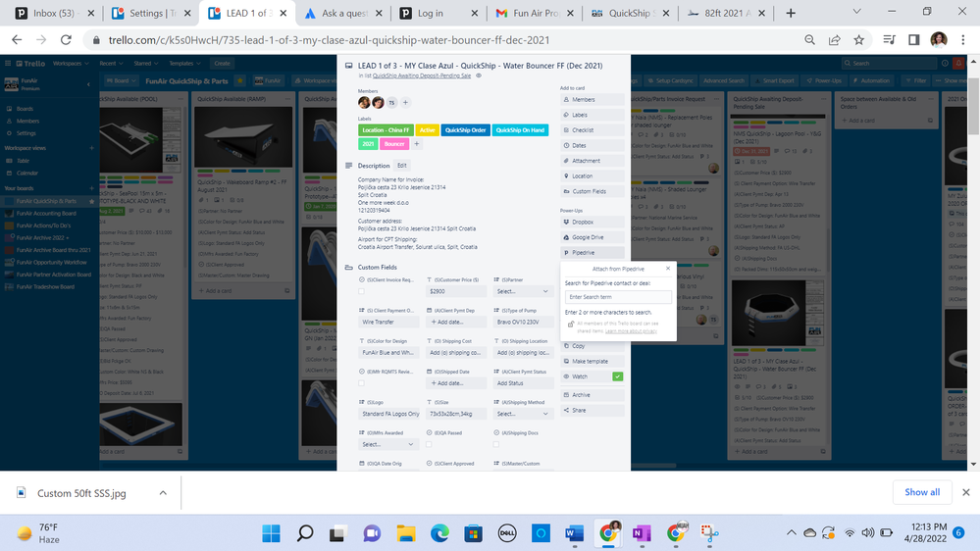Switch to the Log in browser tab
The width and height of the screenshot is (980, 551).
(438, 13)
